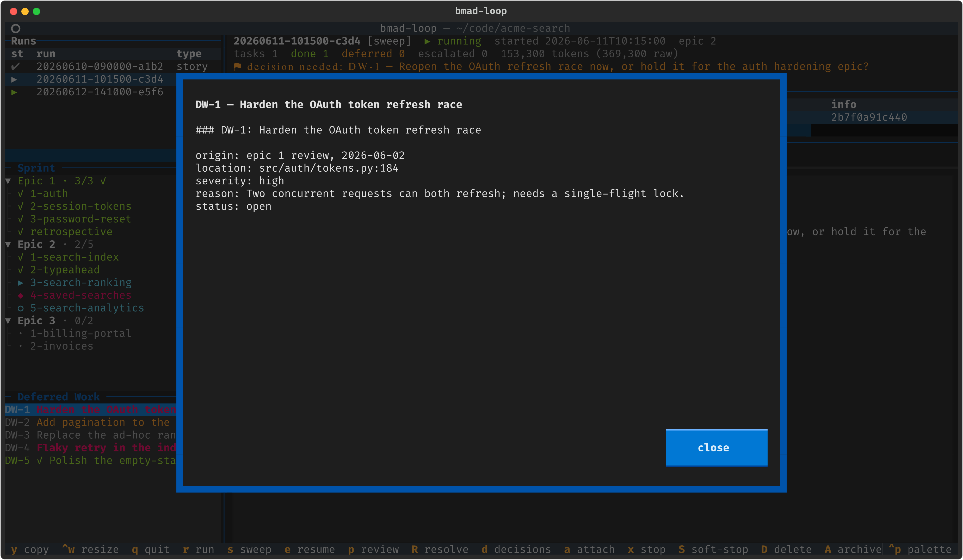Open story 2-typeahead

tap(65, 270)
